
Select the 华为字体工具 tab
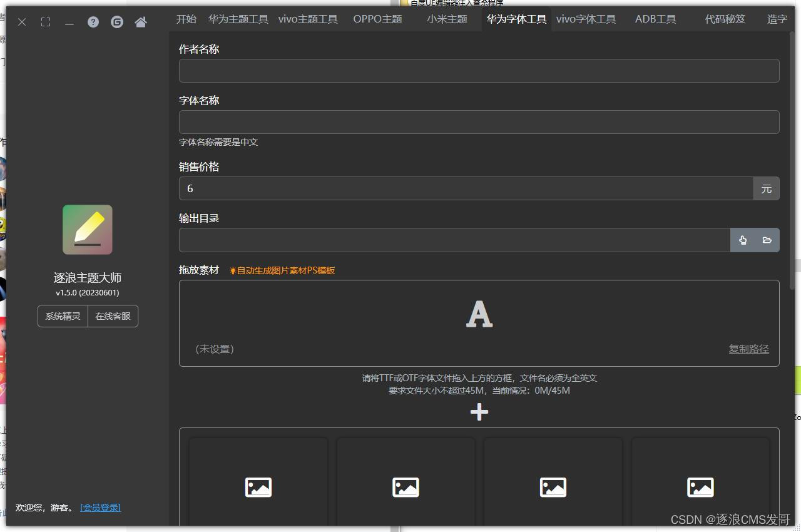[517, 19]
